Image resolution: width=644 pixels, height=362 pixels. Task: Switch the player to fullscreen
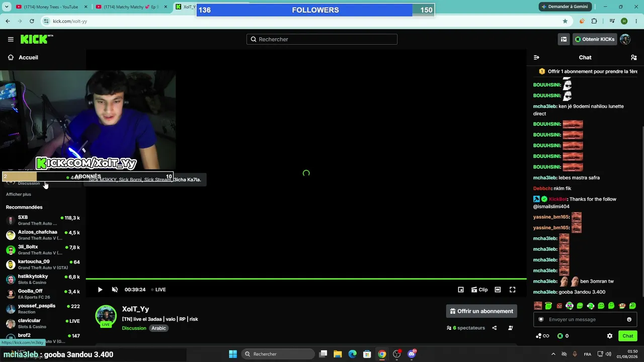[x=512, y=290]
